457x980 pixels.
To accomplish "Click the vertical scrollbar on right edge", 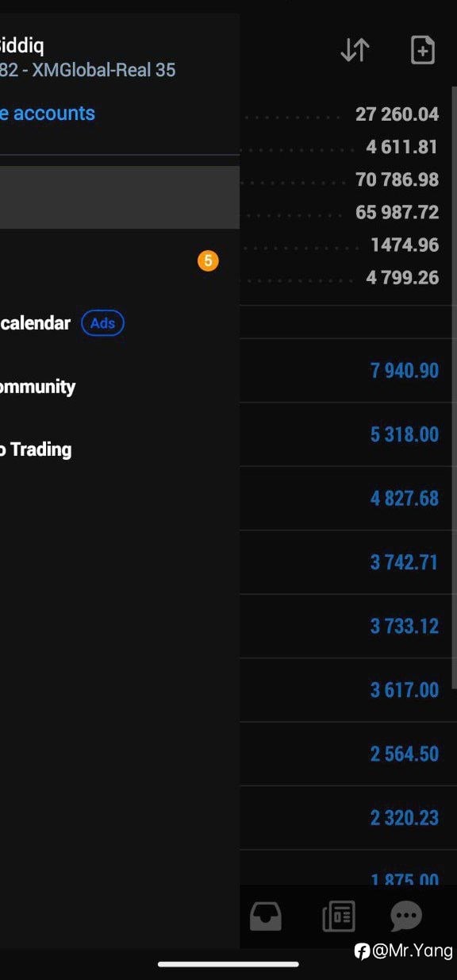I will click(x=454, y=387).
